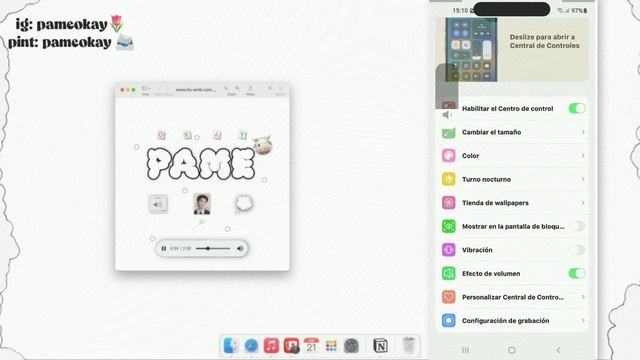Open Tienda de wallpapers chevron
This screenshot has width=640, height=360.
[x=583, y=203]
